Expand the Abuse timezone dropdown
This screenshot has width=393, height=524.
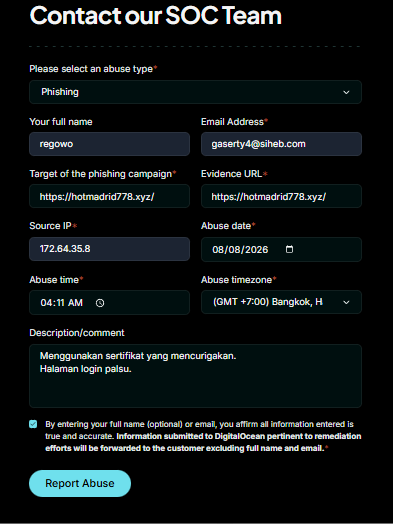281,302
